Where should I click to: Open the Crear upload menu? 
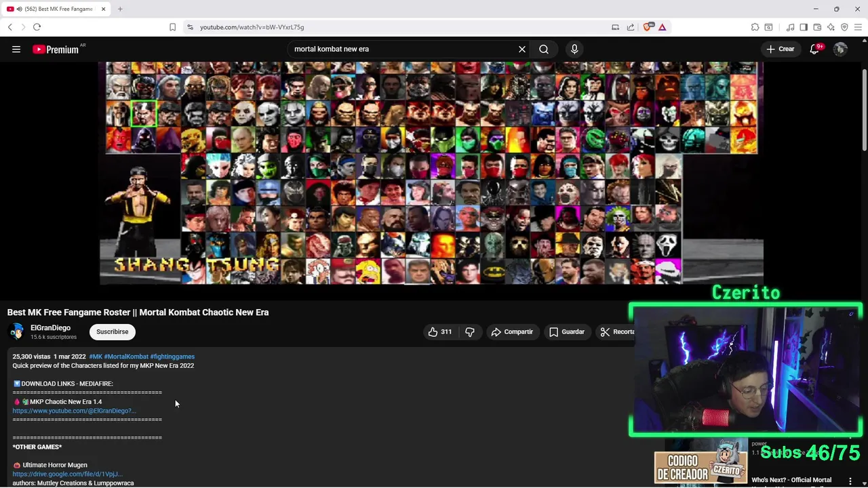click(781, 49)
